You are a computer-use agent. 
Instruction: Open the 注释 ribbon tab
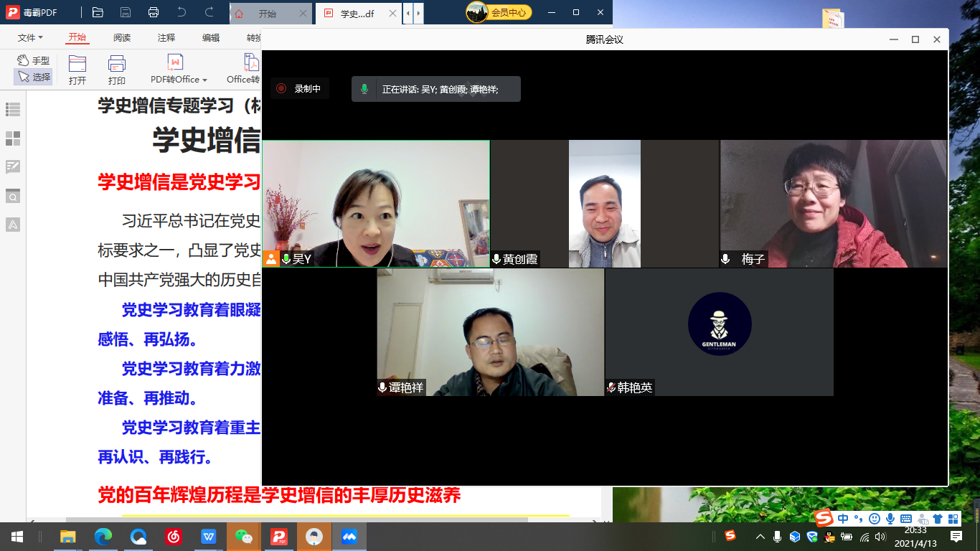[166, 38]
